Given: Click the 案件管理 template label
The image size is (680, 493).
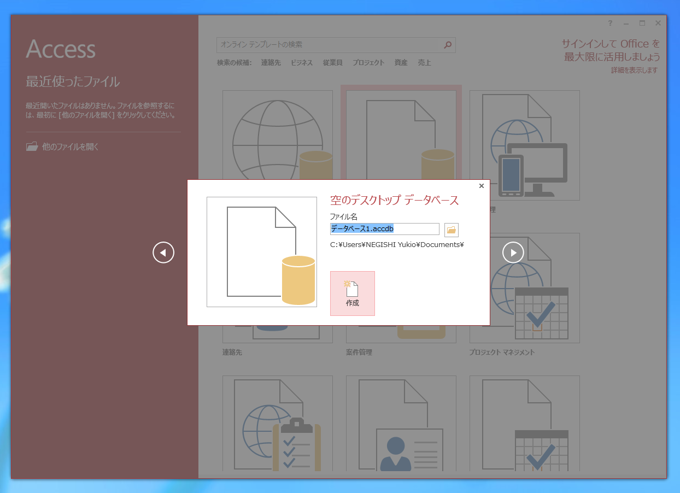Looking at the screenshot, I should (359, 352).
